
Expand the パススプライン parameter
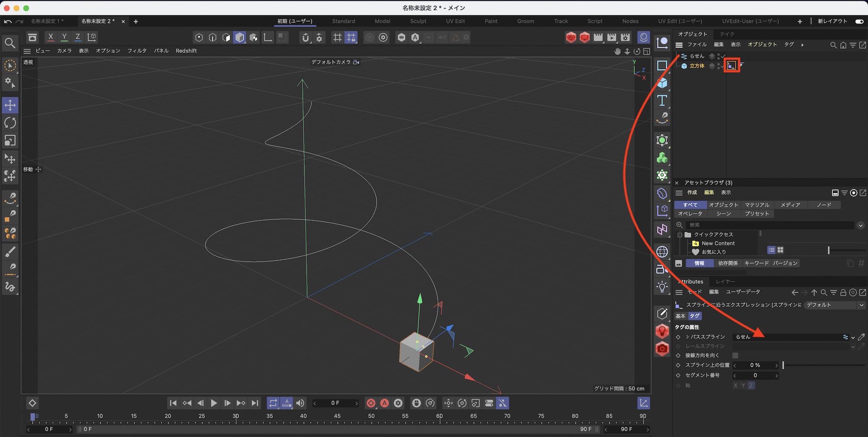(x=687, y=337)
